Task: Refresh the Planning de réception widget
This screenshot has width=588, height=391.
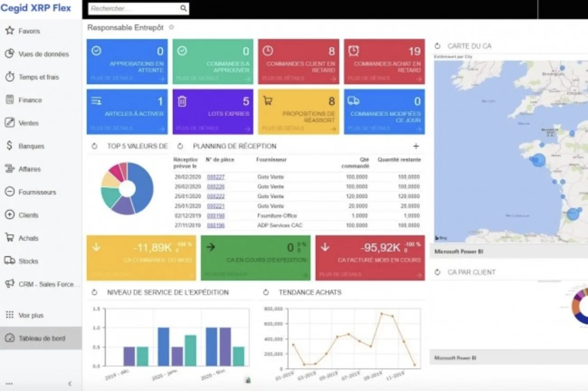Action: [x=180, y=146]
